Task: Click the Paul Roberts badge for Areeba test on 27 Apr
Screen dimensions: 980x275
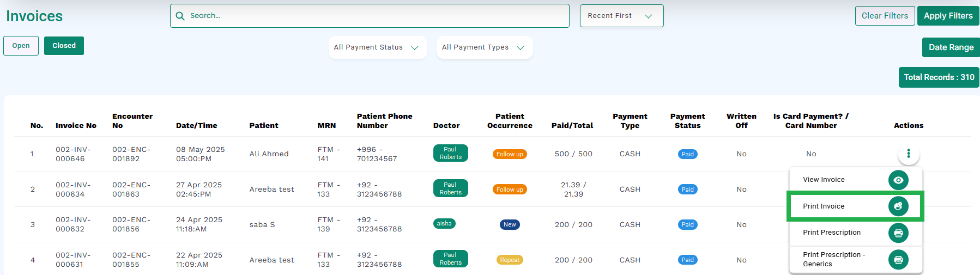Action: pyautogui.click(x=450, y=188)
